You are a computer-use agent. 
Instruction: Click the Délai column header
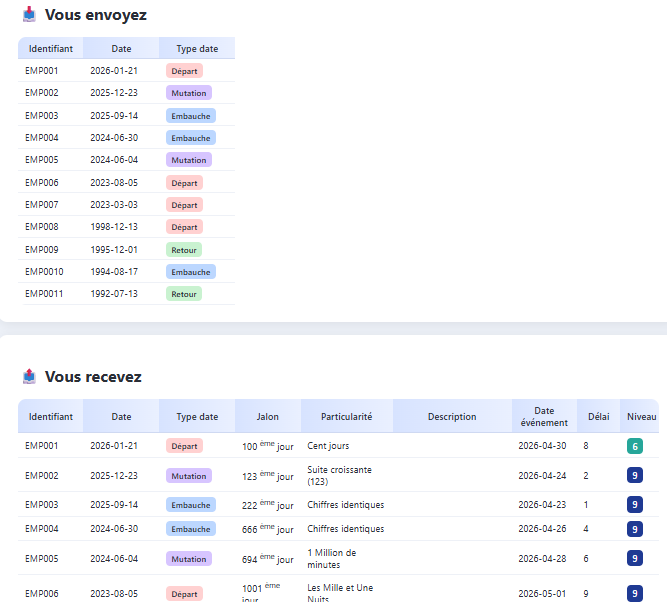point(599,417)
